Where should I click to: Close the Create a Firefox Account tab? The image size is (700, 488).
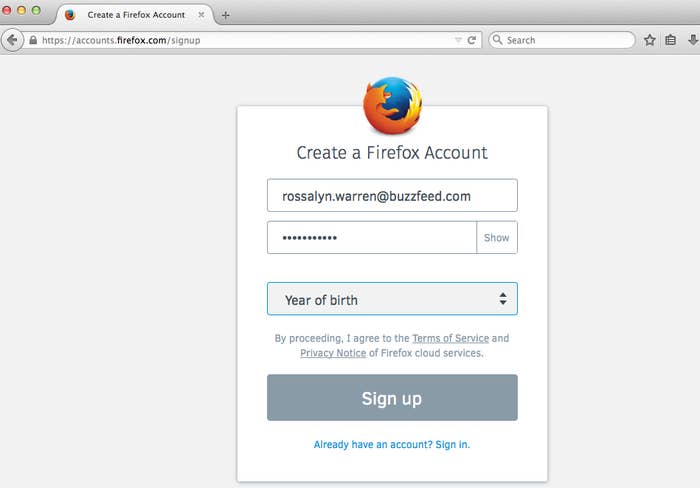coord(201,15)
